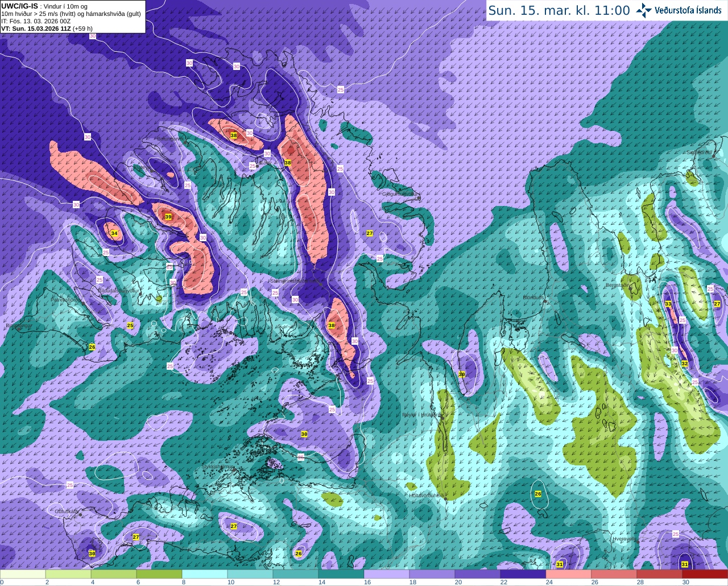Click the value 28 on the legend scale
This screenshot has height=586, width=728.
640,582
